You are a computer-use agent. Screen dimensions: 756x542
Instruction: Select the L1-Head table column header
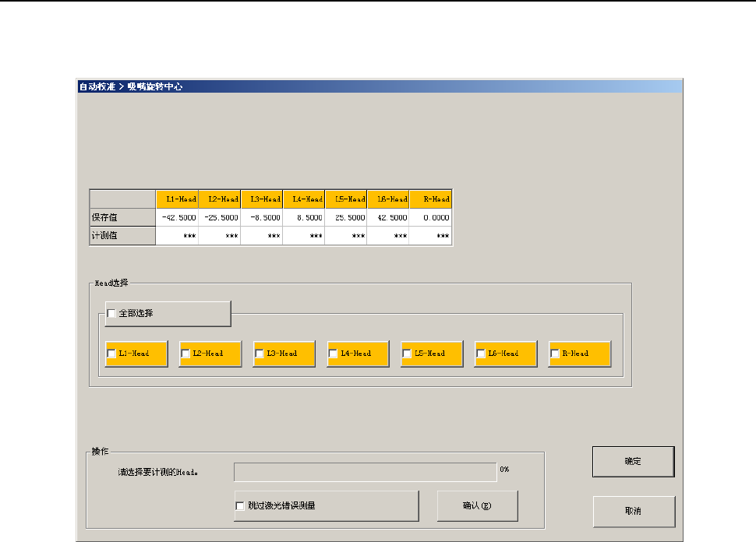point(178,199)
